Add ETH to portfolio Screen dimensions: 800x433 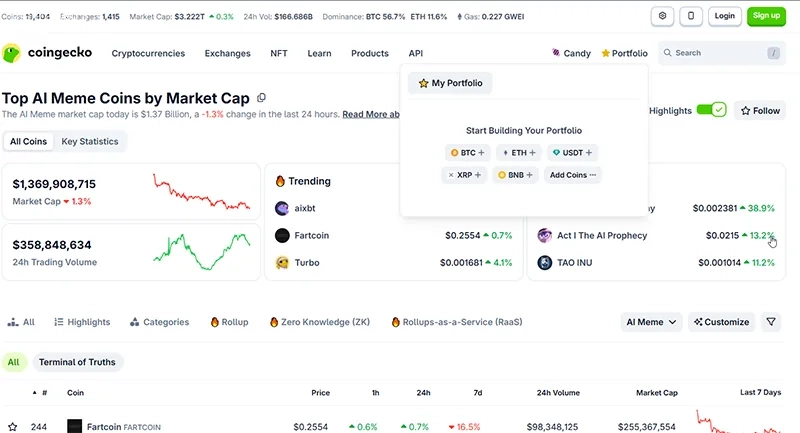click(519, 152)
